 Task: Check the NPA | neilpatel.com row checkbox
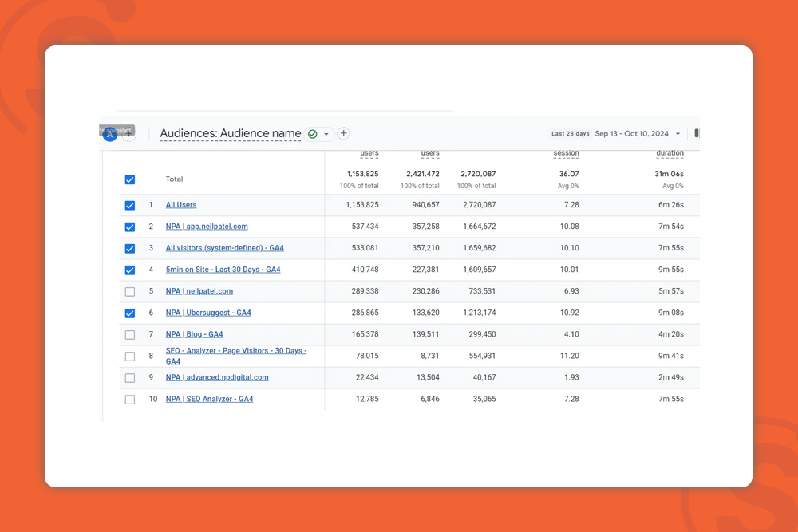click(130, 292)
